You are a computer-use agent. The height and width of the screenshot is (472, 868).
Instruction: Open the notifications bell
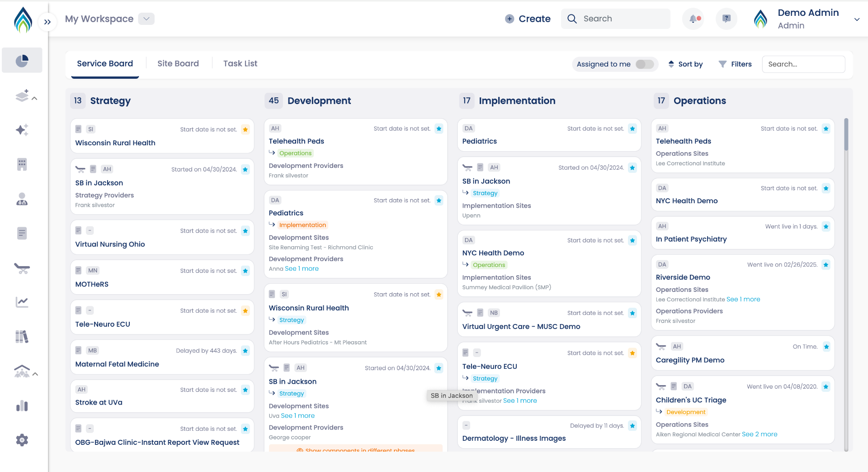coord(693,19)
